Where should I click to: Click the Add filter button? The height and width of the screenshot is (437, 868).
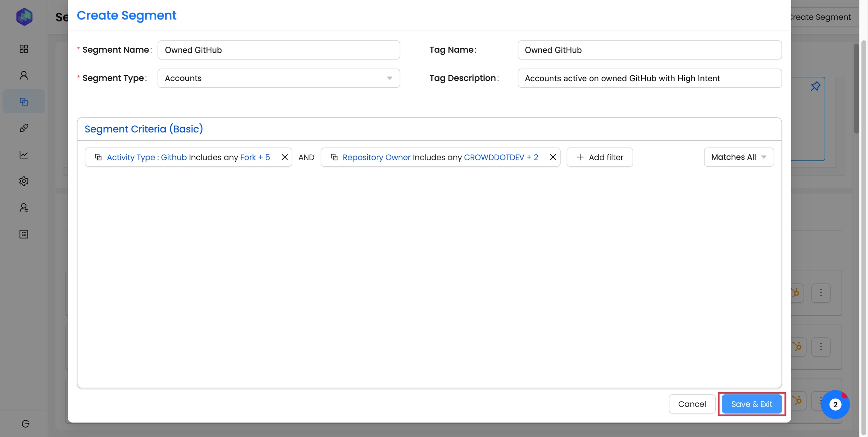[599, 157]
